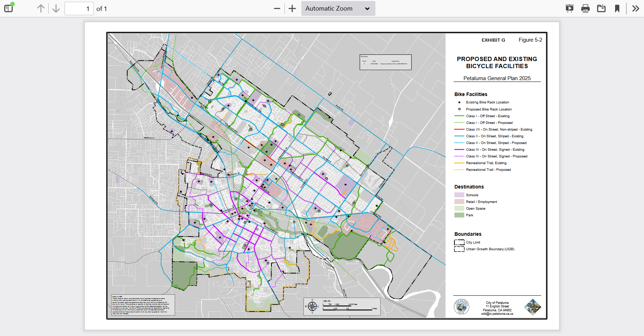The height and width of the screenshot is (336, 644).
Task: Open the Automatic Zoom dropdown
Action: point(338,8)
